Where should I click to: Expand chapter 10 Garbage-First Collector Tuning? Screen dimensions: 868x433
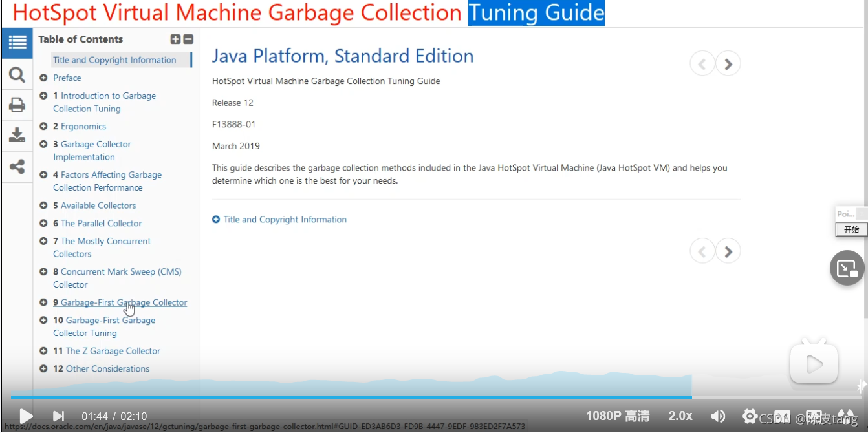point(43,321)
